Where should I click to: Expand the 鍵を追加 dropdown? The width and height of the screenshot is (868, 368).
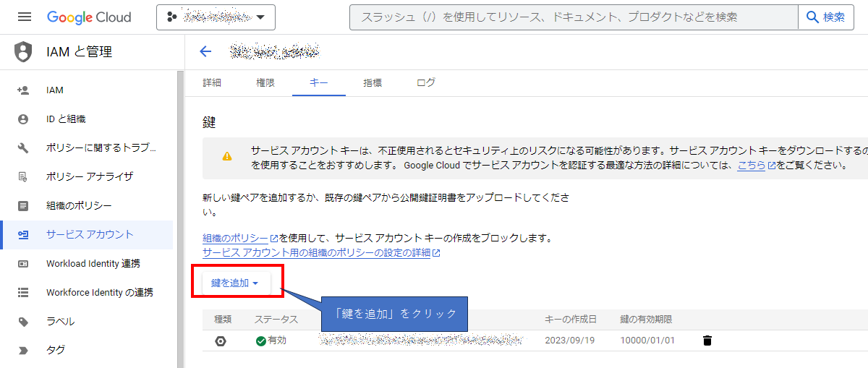pyautogui.click(x=235, y=283)
